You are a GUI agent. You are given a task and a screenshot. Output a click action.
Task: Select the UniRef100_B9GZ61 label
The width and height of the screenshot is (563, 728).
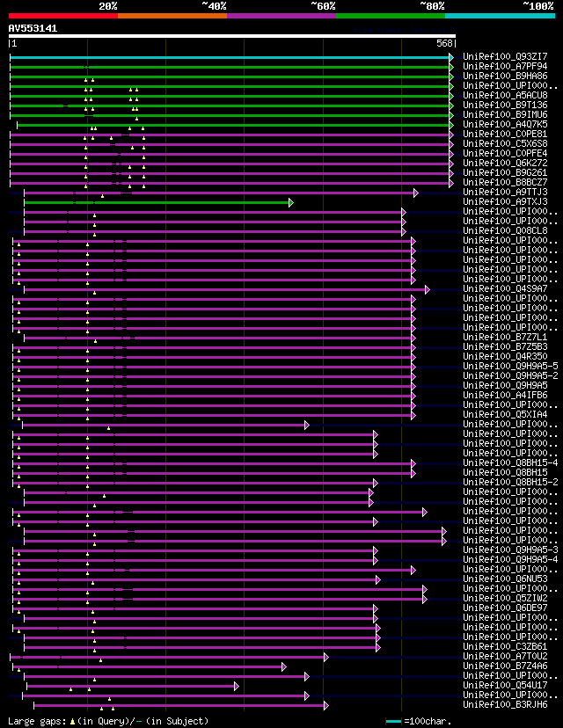[505, 172]
